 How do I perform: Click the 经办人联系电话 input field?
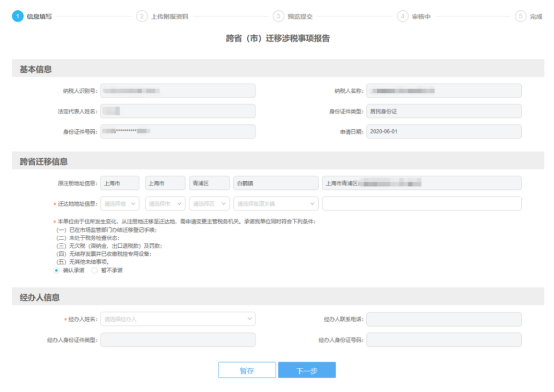pos(444,319)
